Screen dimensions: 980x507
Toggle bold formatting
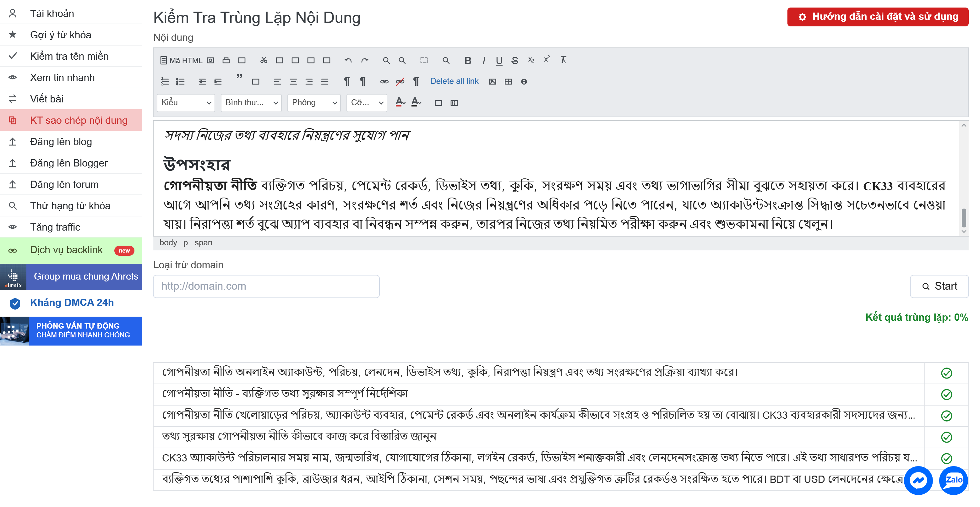pos(468,60)
